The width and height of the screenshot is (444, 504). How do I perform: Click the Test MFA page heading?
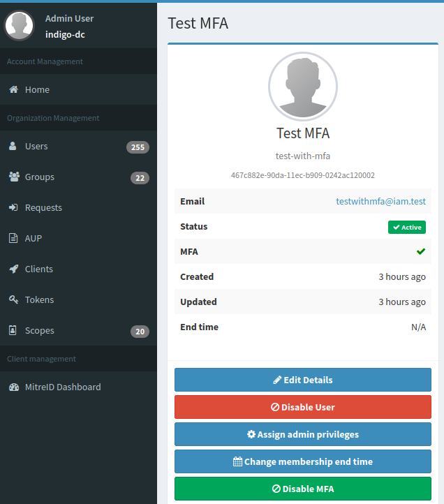(x=198, y=23)
